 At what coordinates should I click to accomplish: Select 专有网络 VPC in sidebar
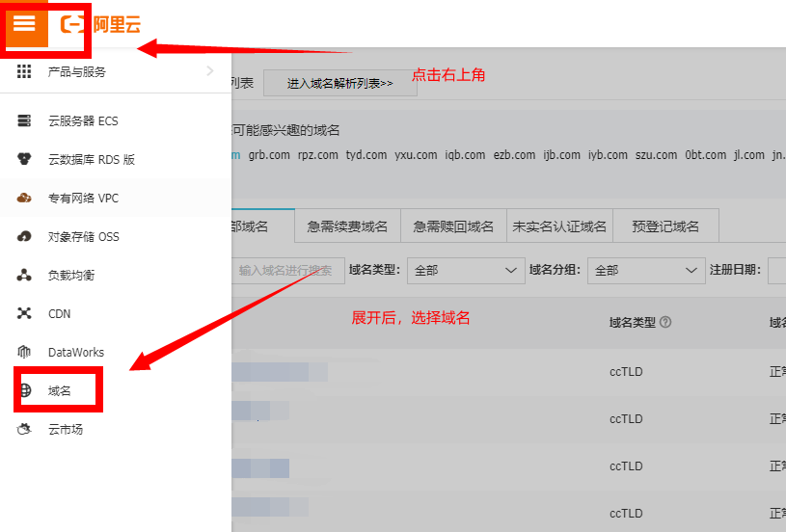pos(116,198)
